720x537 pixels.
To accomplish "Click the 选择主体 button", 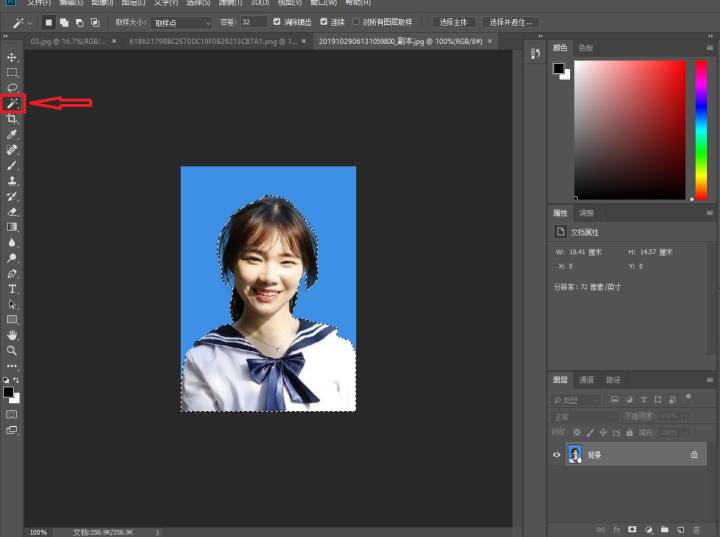I will coord(452,22).
